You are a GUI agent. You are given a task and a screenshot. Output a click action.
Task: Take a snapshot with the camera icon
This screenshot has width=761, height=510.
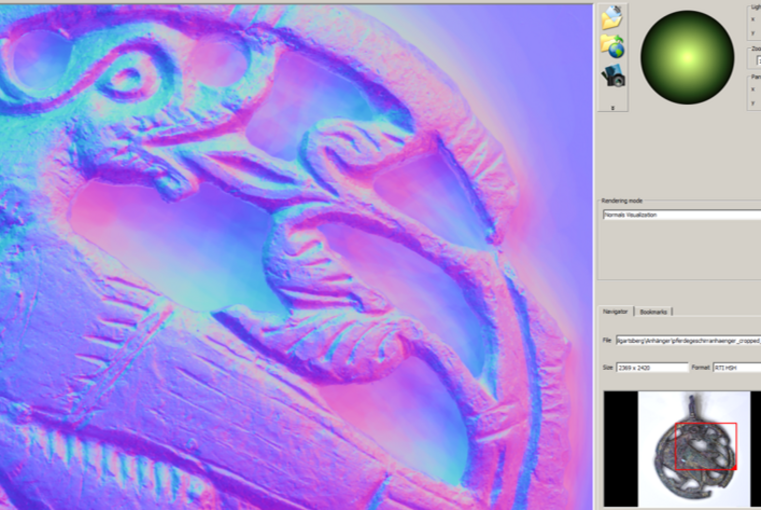(x=613, y=76)
